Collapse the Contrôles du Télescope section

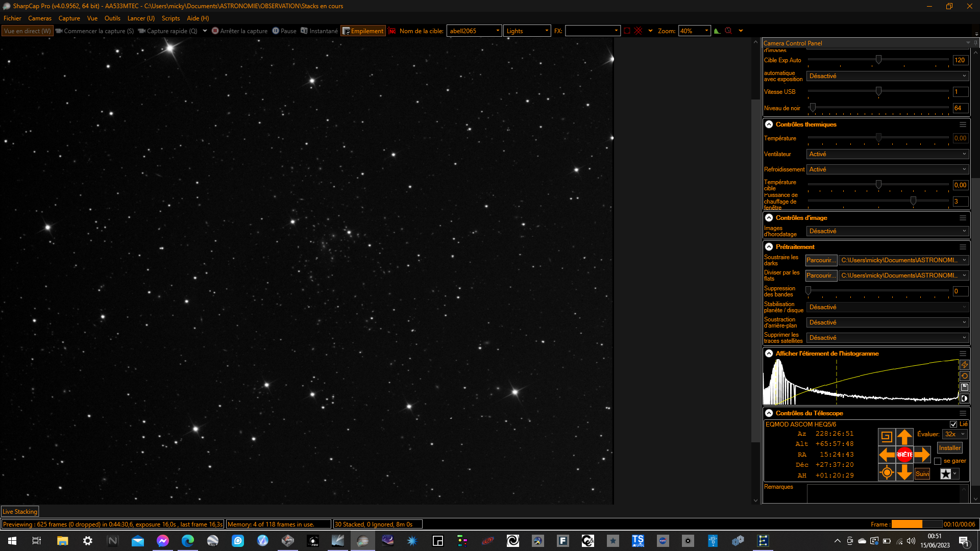point(769,413)
